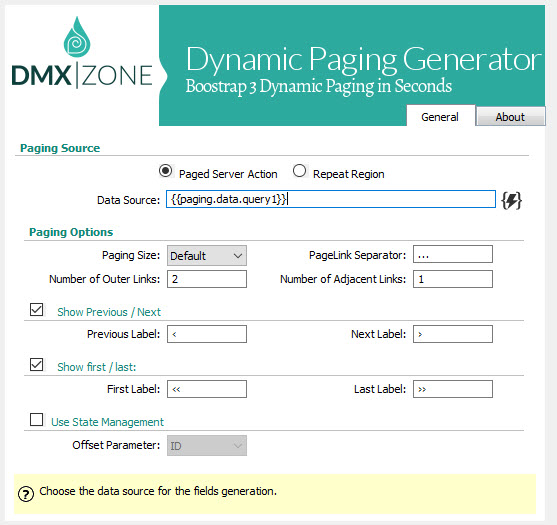This screenshot has width=557, height=525.
Task: Switch to the About tab
Action: [x=510, y=117]
